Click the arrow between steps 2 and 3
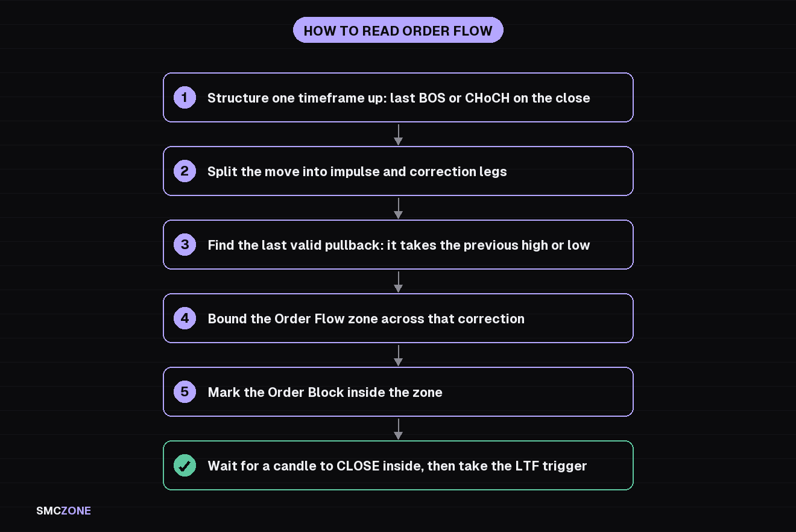796x532 pixels. 398,208
